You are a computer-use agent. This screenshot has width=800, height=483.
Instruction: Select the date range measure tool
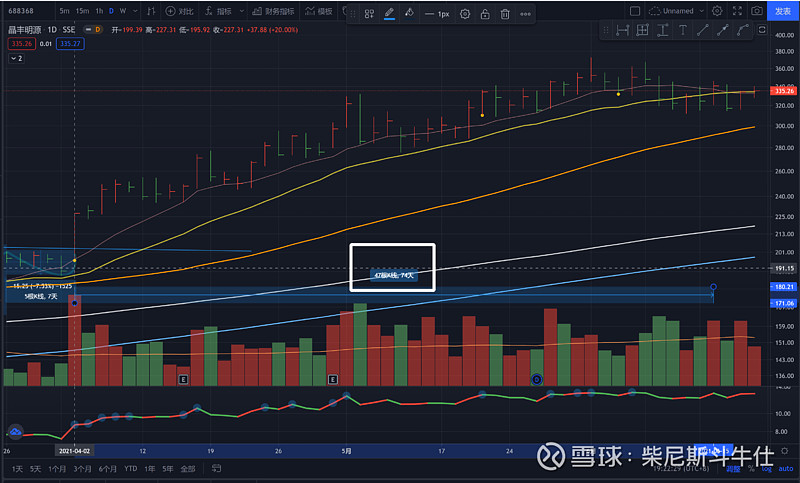coord(622,30)
